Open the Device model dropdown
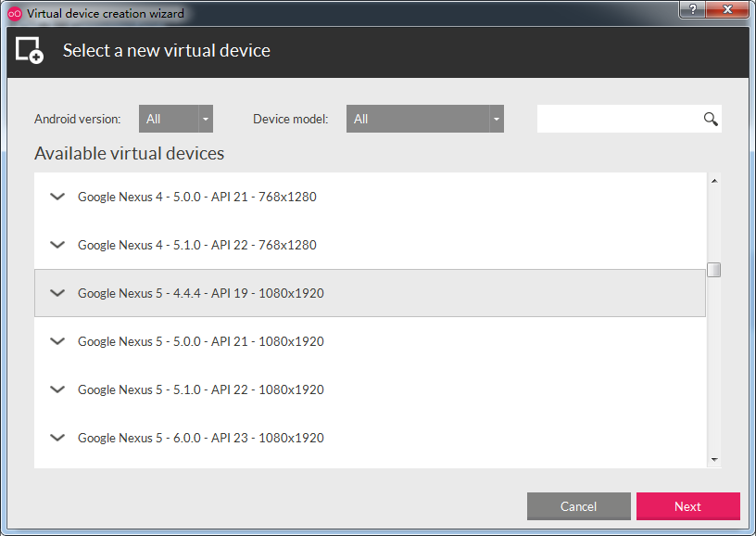This screenshot has height=536, width=756. (424, 119)
